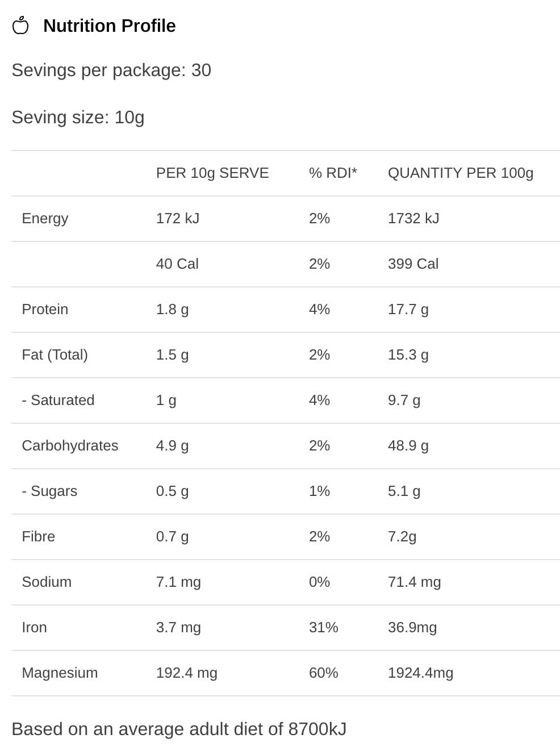Select the Sodium row label
560x747 pixels.
[47, 582]
